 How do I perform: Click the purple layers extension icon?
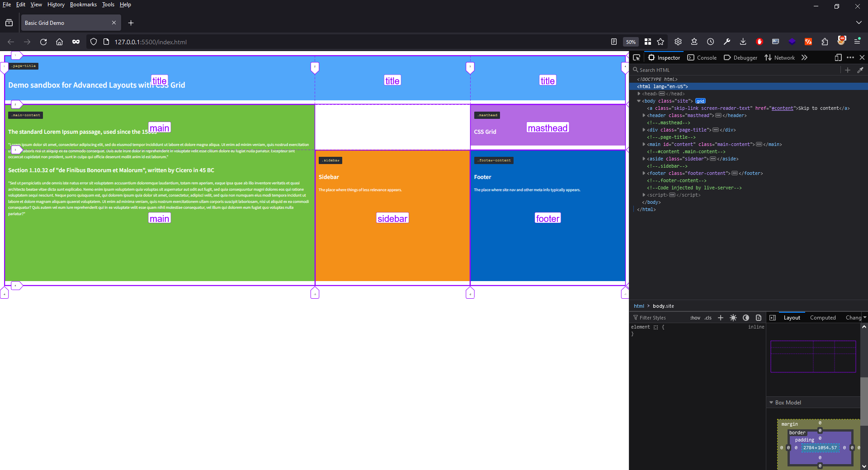coord(792,42)
